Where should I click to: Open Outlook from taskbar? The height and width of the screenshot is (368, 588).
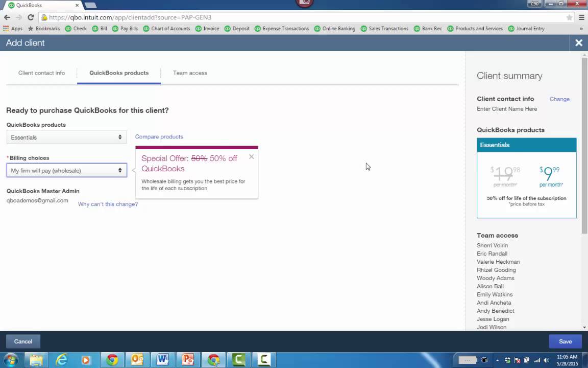137,360
